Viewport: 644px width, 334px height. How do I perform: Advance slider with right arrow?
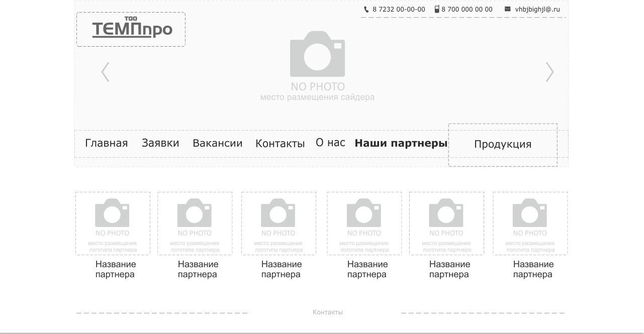pyautogui.click(x=549, y=72)
